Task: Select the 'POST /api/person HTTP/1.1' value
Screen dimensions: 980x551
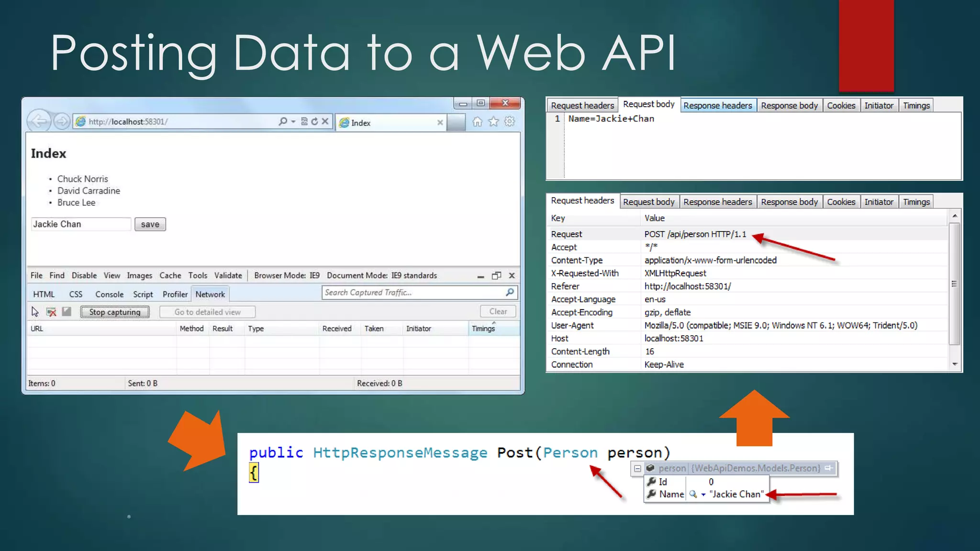Action: (695, 234)
